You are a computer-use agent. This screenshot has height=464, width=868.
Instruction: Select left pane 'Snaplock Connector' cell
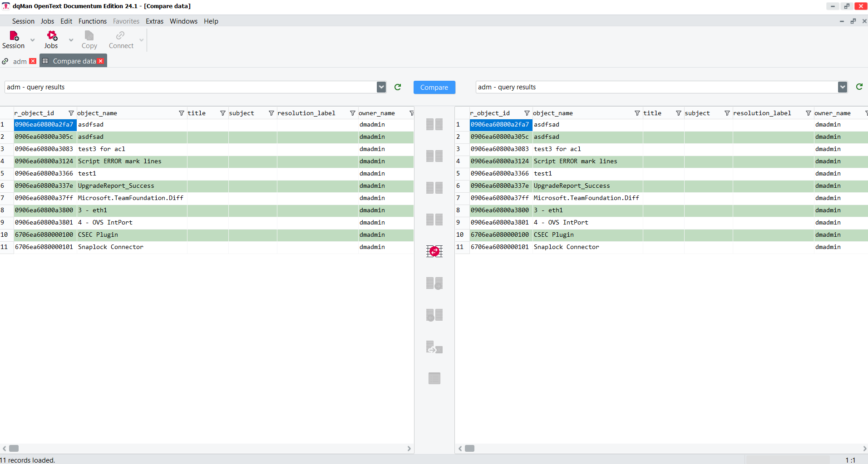[x=132, y=247]
